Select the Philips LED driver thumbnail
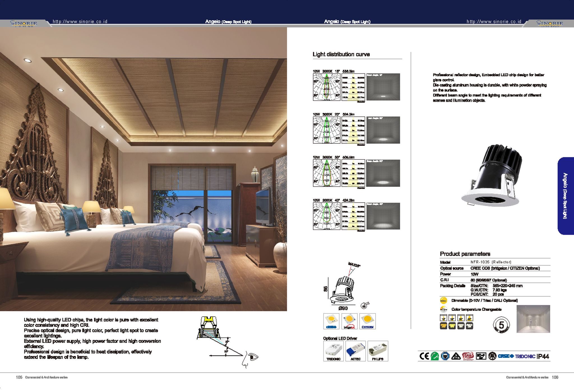 pyautogui.click(x=378, y=351)
